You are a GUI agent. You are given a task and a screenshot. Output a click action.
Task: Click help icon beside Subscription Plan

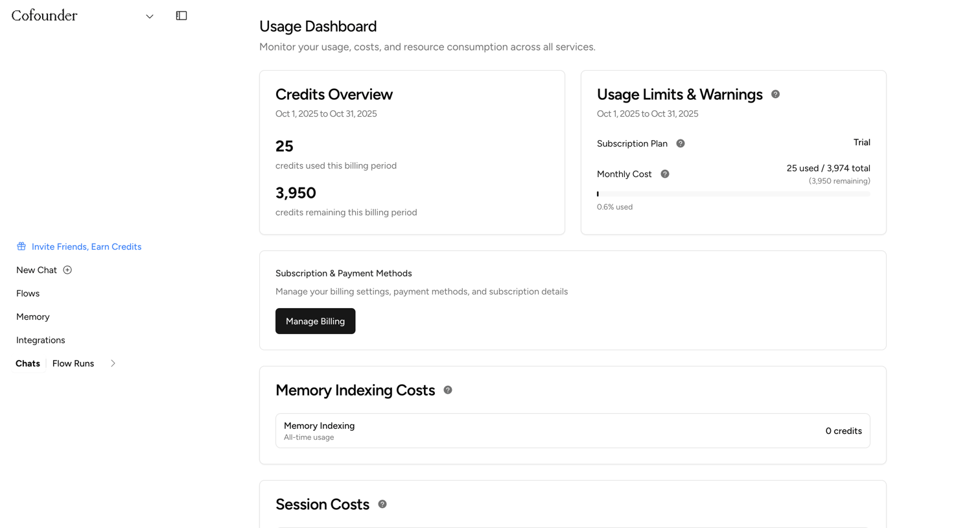click(681, 143)
